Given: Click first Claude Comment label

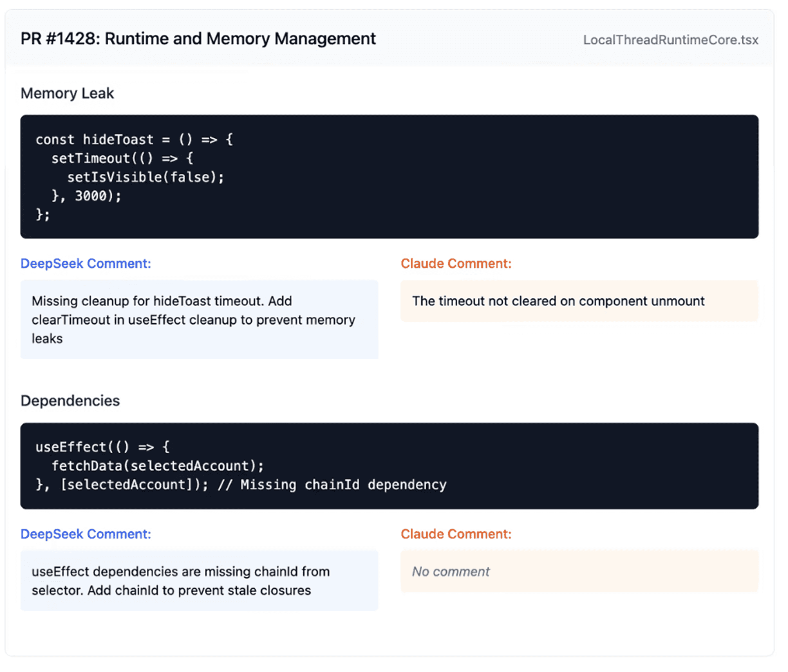Looking at the screenshot, I should click(456, 264).
